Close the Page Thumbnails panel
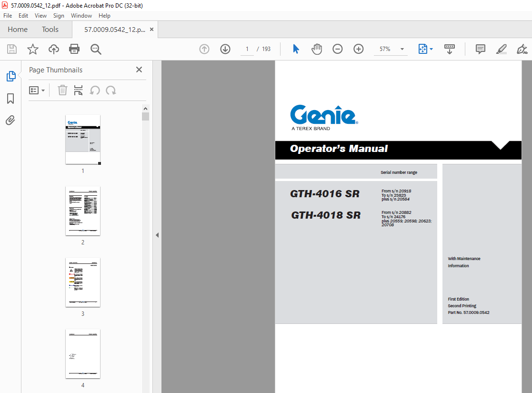Image resolution: width=532 pixels, height=393 pixels. click(x=139, y=70)
